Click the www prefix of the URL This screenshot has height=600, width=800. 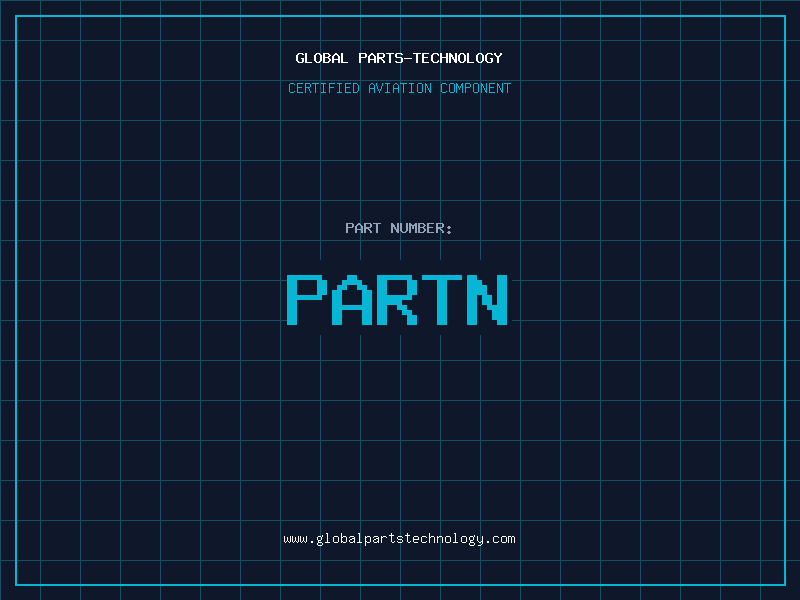point(295,538)
